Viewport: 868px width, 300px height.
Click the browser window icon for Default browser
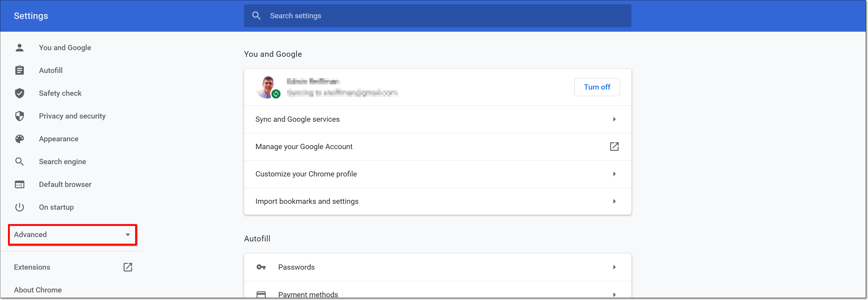click(20, 184)
